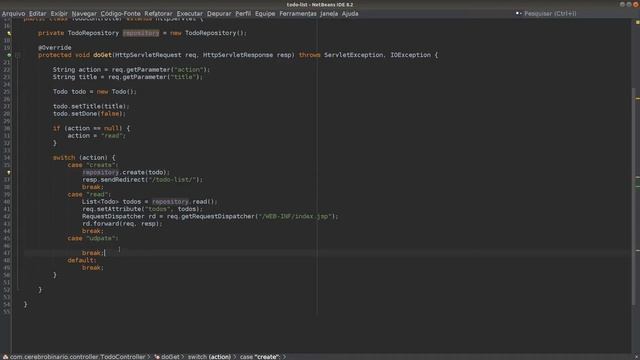Open the Editar menu

(x=38, y=13)
